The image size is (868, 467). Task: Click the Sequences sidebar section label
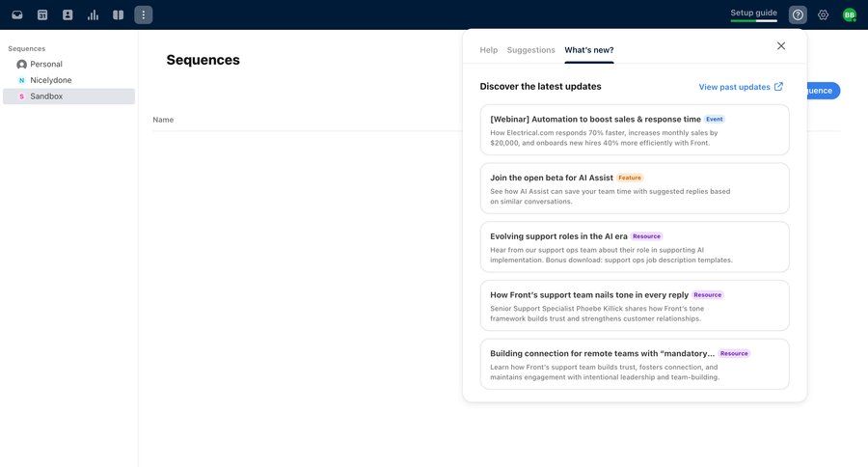27,49
